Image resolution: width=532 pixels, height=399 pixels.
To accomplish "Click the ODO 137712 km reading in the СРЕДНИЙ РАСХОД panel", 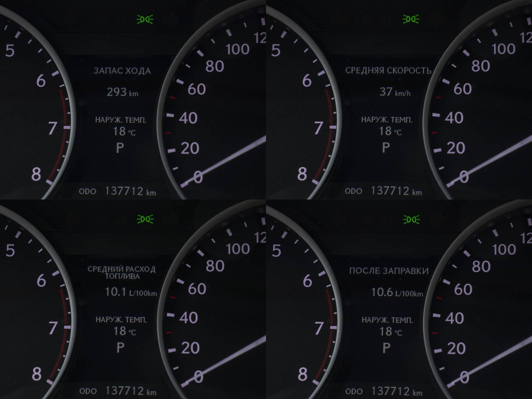I will pos(118,391).
